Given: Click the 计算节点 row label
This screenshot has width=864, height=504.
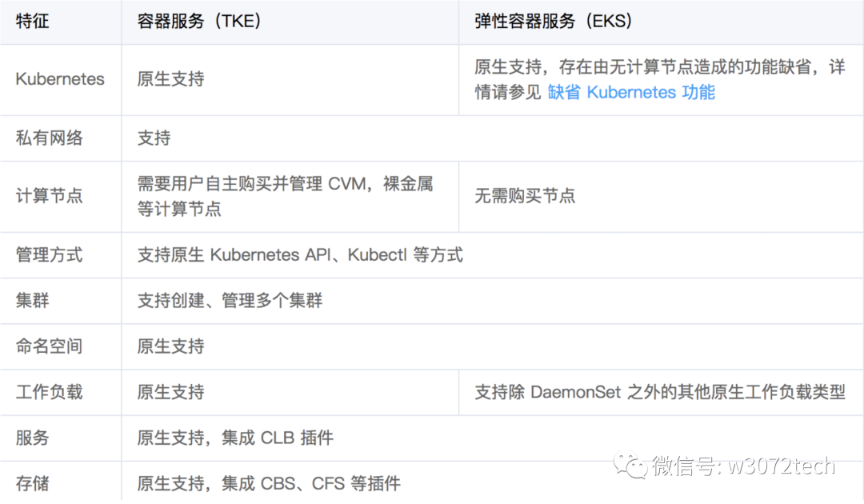Looking at the screenshot, I should click(49, 196).
